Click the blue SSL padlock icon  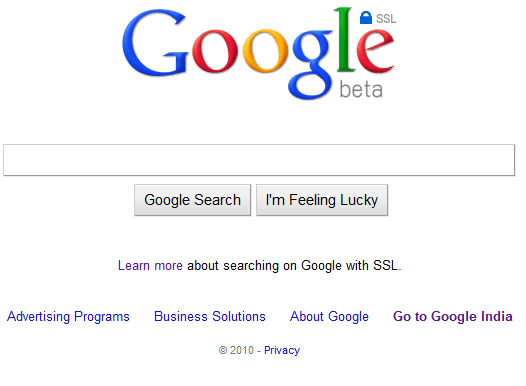(366, 18)
